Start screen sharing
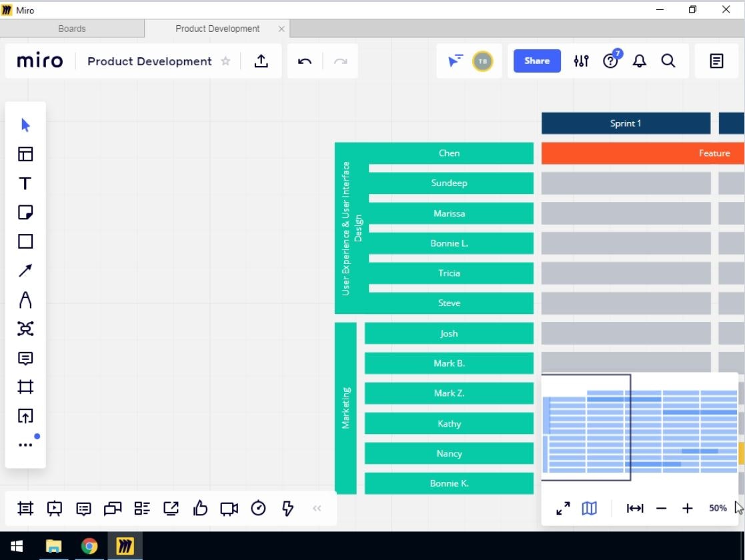The height and width of the screenshot is (560, 745). pyautogui.click(x=171, y=508)
